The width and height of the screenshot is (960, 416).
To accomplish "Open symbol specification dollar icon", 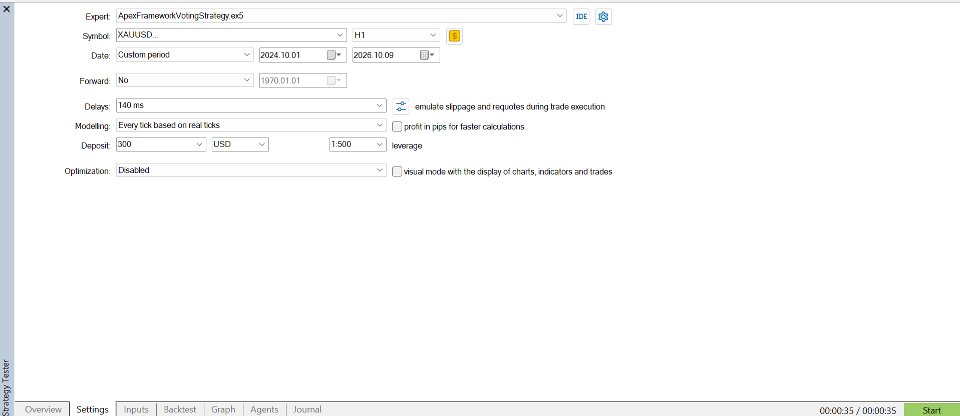I will (454, 36).
